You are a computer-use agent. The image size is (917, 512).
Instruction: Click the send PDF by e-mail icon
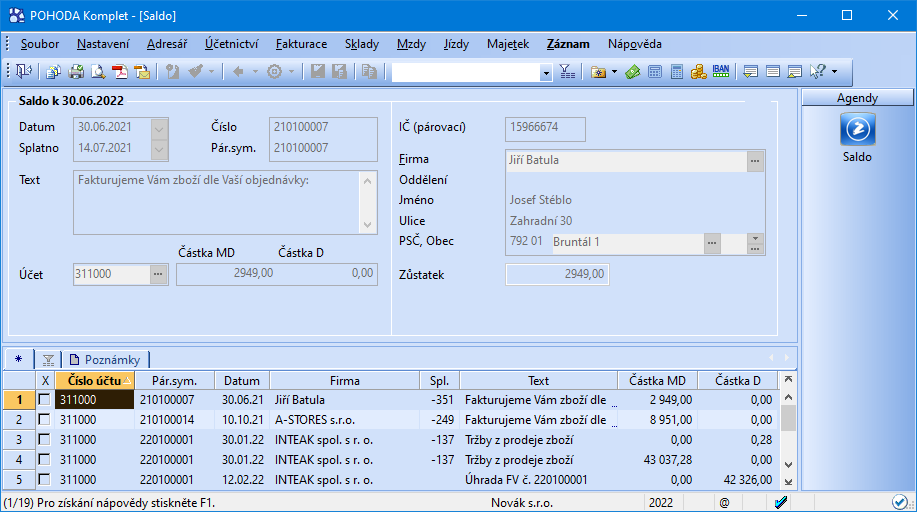142,72
